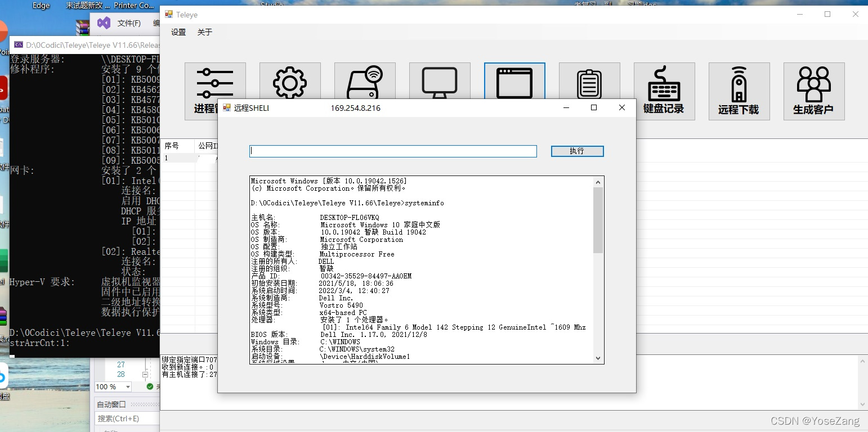
Task: Click the clipboard icon button in Teleye
Action: pyautogui.click(x=589, y=82)
